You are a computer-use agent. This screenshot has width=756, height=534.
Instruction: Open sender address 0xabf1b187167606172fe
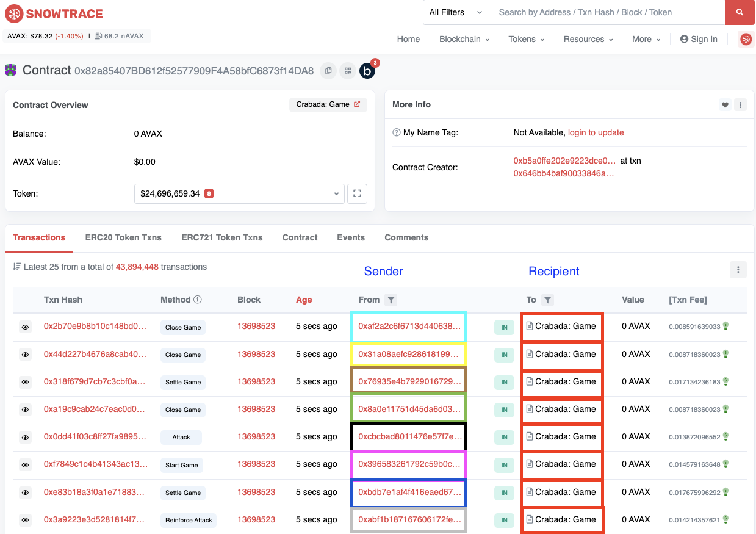[409, 519]
